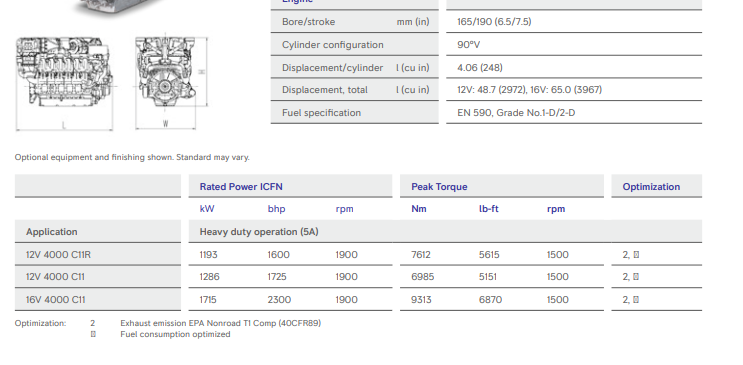
Task: Click the 5615 lb-ft torque value
Action: [489, 255]
